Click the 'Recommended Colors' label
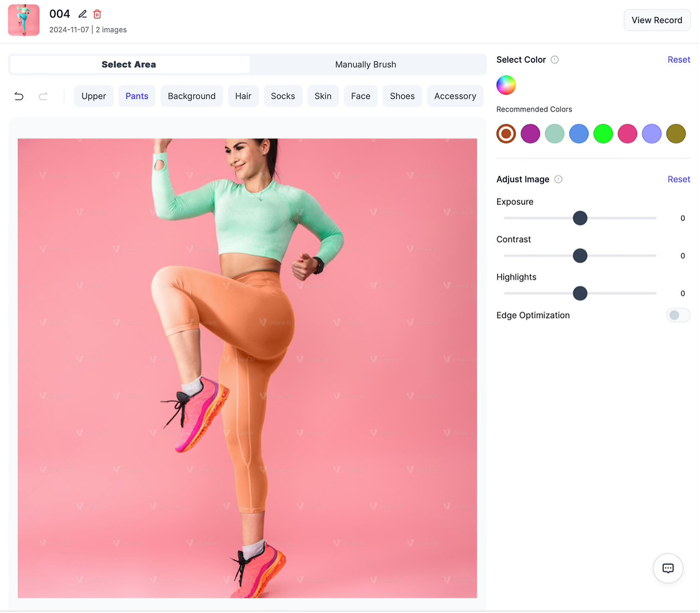Viewport: 700px width, 613px height. coord(534,109)
